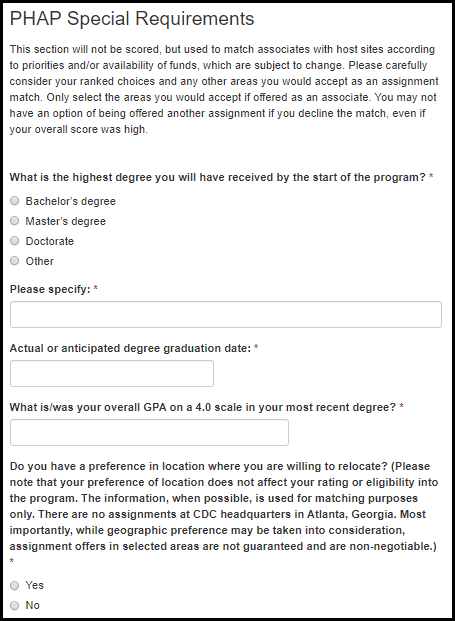
Task: Choose Master's degree as highest degree
Action: click(x=15, y=221)
